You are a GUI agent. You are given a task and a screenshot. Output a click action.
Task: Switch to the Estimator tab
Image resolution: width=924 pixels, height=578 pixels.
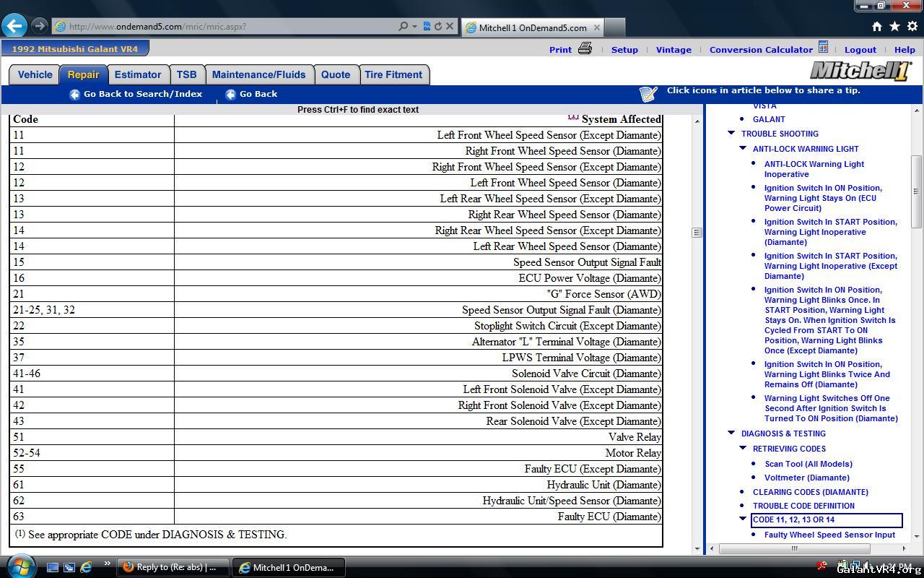(138, 74)
